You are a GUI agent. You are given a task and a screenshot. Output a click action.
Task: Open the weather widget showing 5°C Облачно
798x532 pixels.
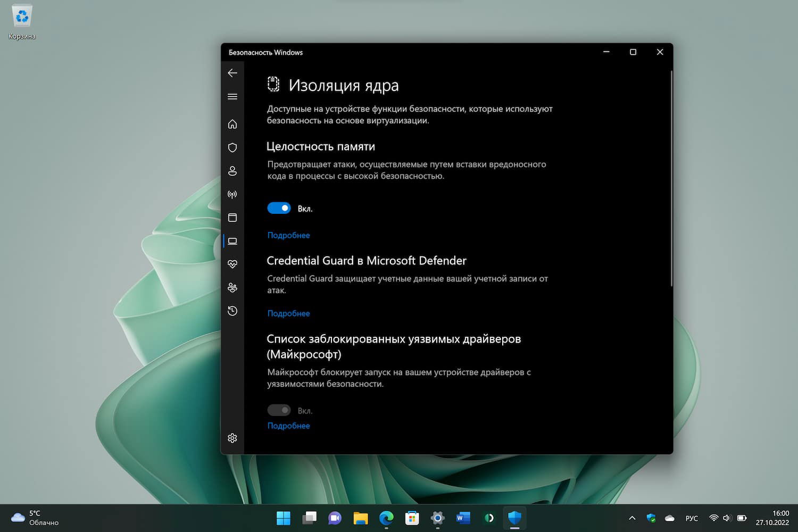click(x=35, y=518)
